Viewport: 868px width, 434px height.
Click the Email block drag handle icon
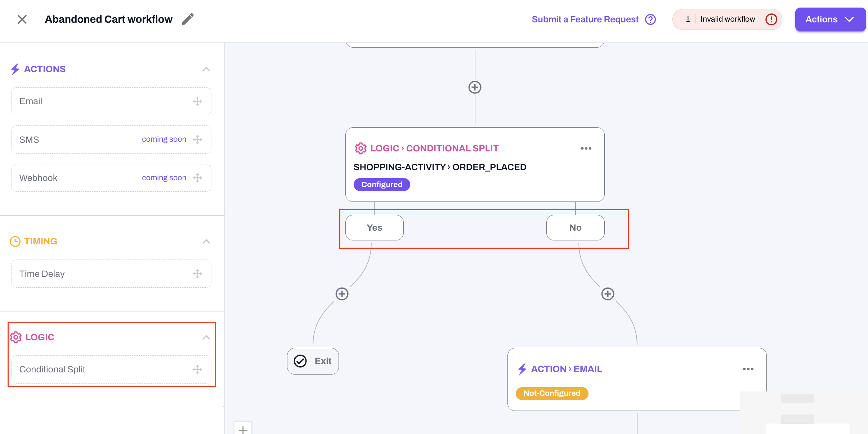[x=197, y=101]
